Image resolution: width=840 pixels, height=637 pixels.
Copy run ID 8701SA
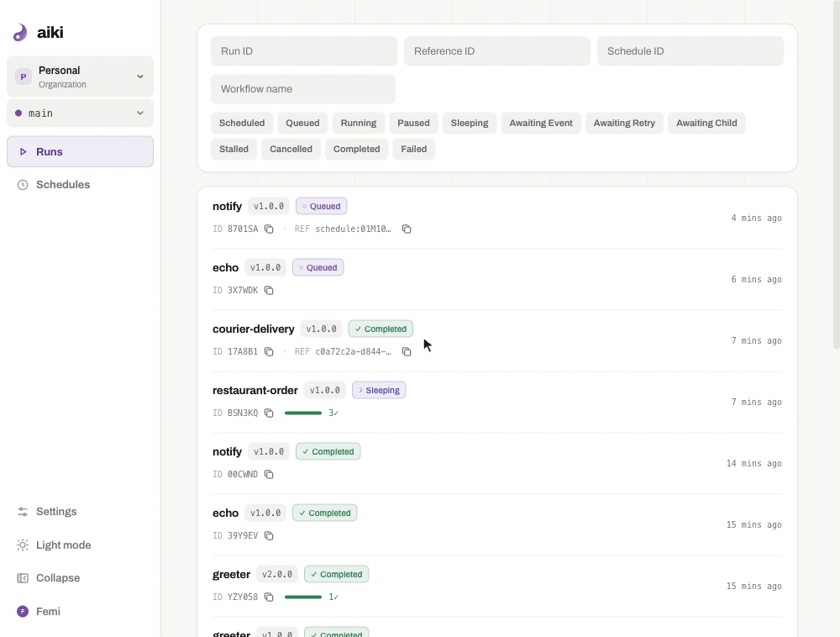[x=269, y=229]
